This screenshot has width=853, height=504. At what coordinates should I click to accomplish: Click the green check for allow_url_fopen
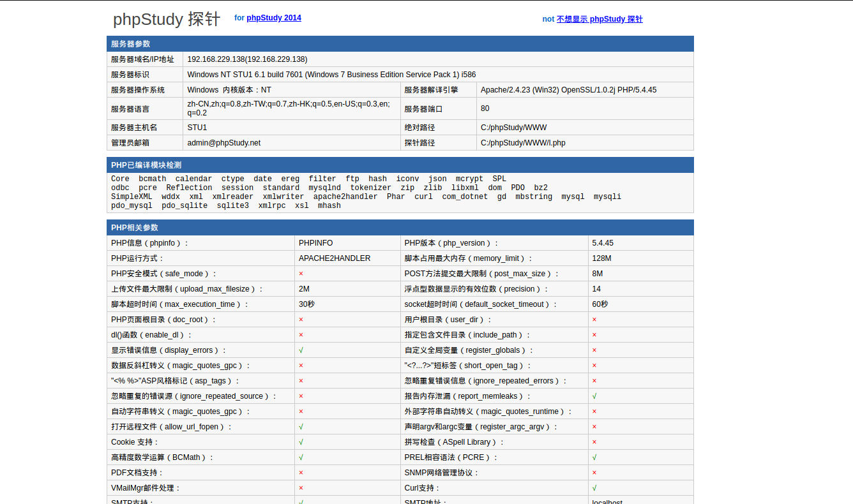pos(301,427)
